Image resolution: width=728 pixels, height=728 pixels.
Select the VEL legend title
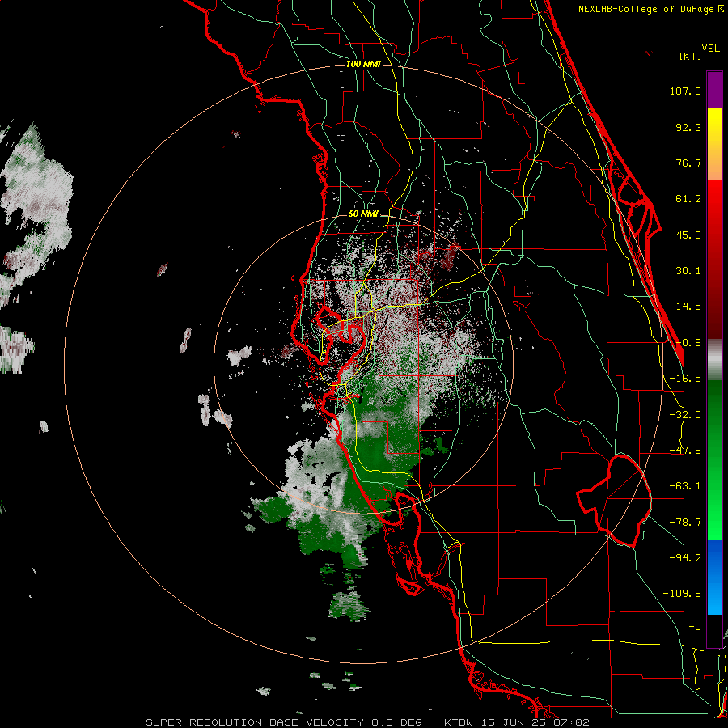tap(711, 49)
